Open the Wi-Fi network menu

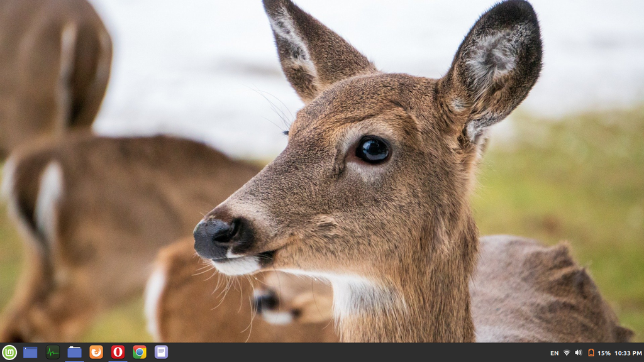point(567,353)
